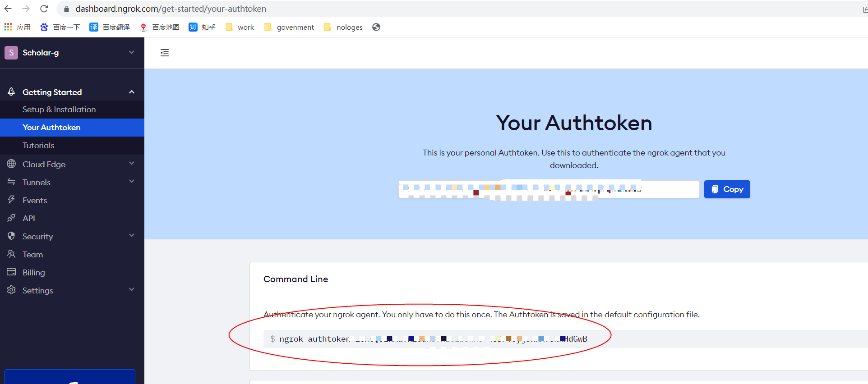Click the Billing card icon
The height and width of the screenshot is (384, 868).
[x=11, y=272]
